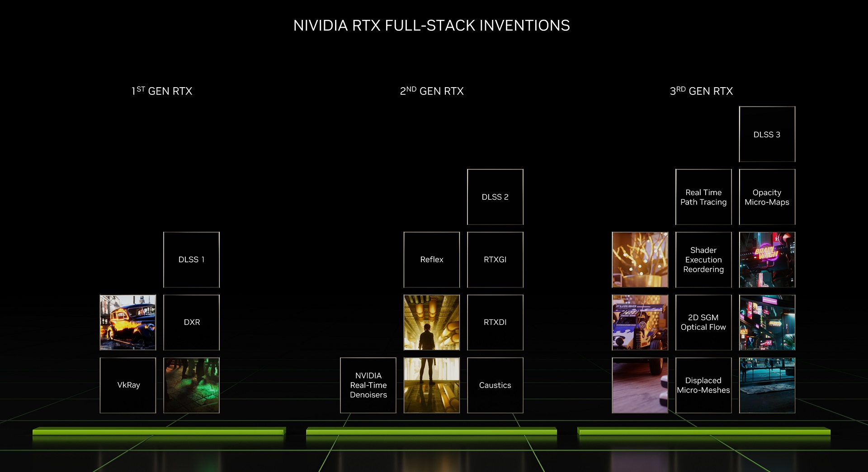The height and width of the screenshot is (472, 868).
Task: Select the Displaced Micro-Meshes tile
Action: (703, 385)
